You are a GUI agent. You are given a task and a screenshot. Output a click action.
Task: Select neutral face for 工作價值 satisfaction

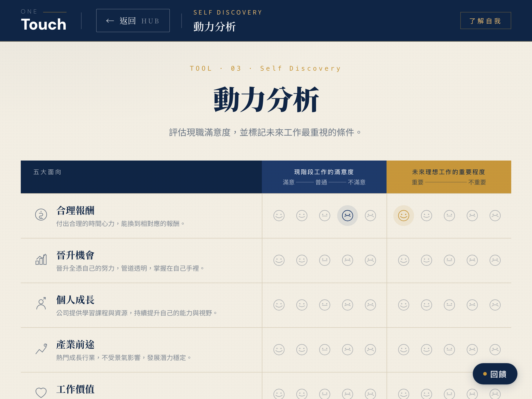click(325, 394)
